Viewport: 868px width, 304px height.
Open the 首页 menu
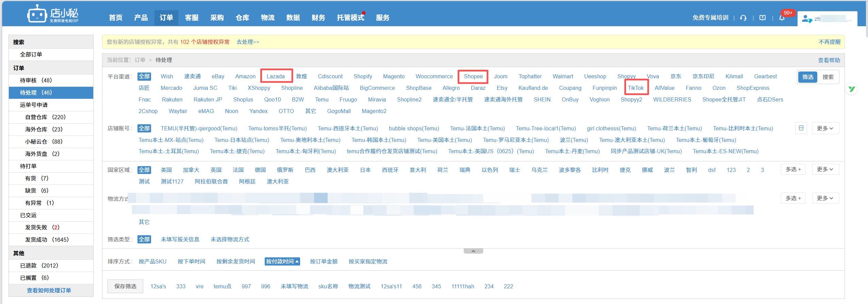116,18
